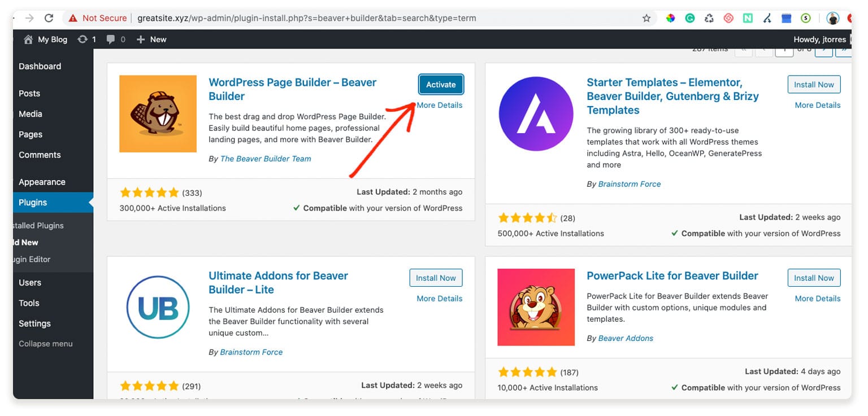The image size is (868, 416).
Task: Click 300,000+ Active Installations text
Action: (x=172, y=208)
